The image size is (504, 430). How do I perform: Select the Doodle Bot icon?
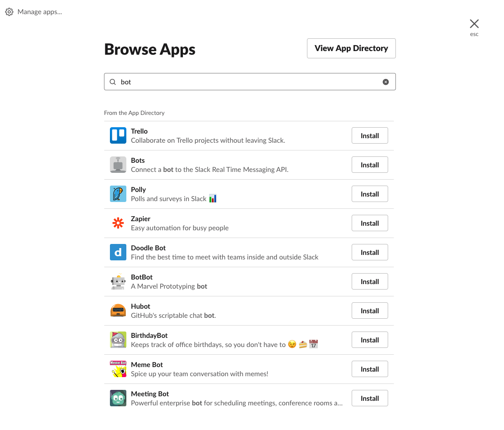pyautogui.click(x=118, y=252)
